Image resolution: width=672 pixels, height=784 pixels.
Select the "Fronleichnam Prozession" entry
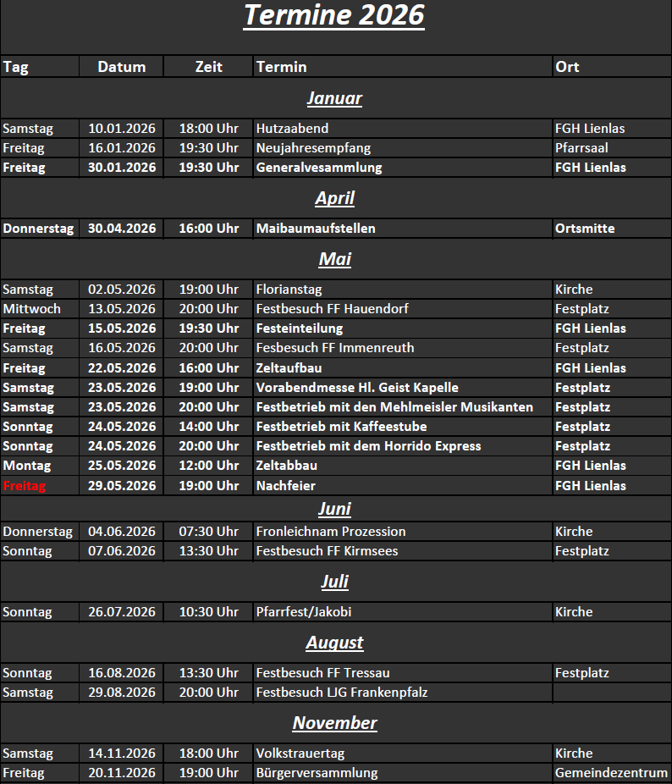click(x=331, y=532)
